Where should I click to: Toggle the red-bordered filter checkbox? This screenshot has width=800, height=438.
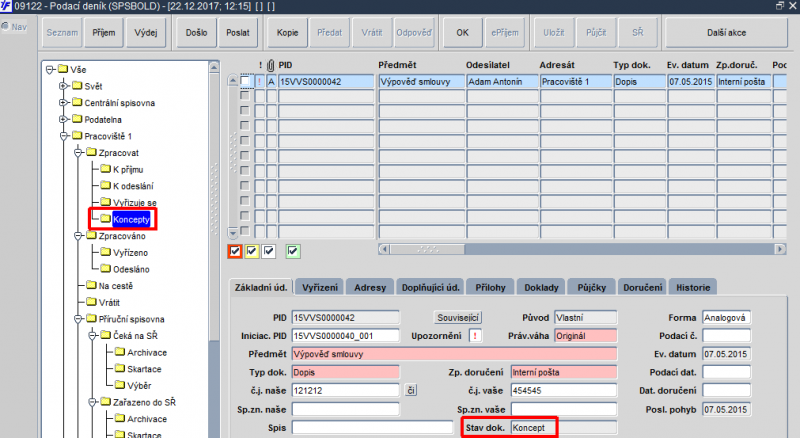pos(235,251)
